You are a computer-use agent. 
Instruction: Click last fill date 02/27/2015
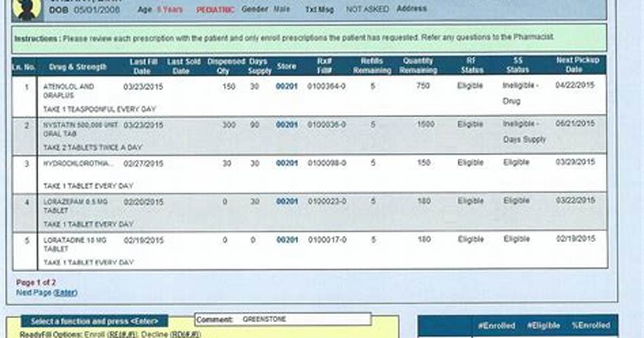[x=143, y=164]
